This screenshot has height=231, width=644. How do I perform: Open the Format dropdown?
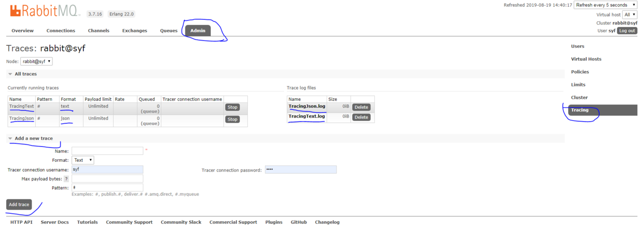[83, 160]
